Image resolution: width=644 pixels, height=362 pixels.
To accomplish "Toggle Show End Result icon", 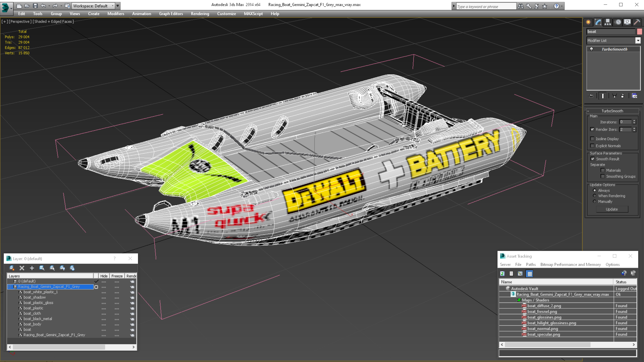I will pyautogui.click(x=603, y=96).
